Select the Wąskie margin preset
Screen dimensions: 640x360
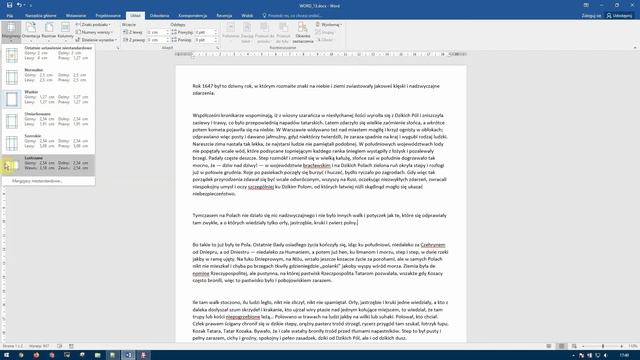(x=49, y=98)
